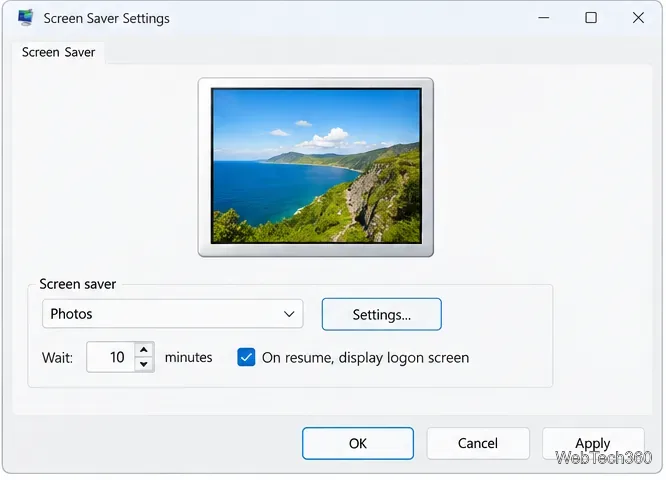This screenshot has width=666, height=480.
Task: Click the "minutes" label text
Action: (189, 357)
